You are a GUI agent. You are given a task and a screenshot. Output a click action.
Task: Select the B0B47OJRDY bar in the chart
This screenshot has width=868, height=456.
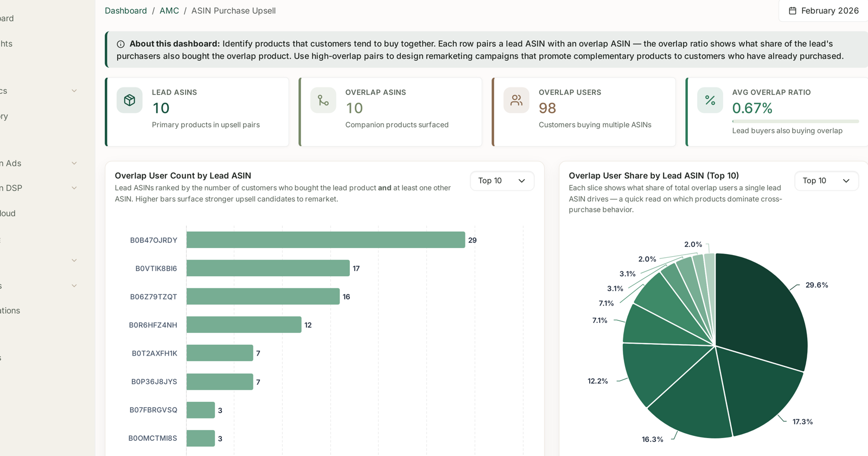325,240
